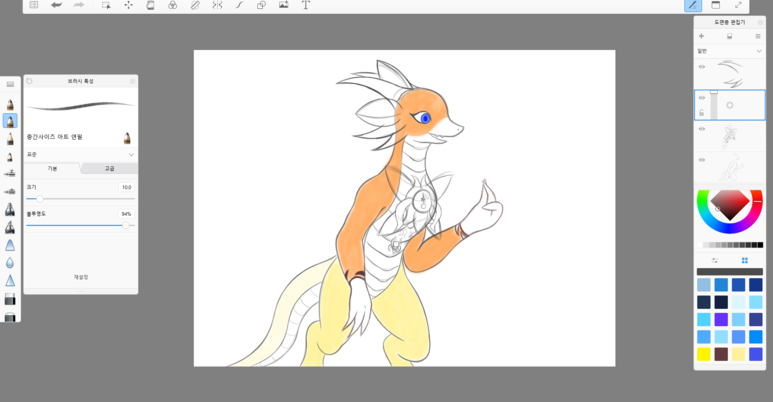773x402 pixels.
Task: Select the upper marker brush
Action: pos(10,210)
